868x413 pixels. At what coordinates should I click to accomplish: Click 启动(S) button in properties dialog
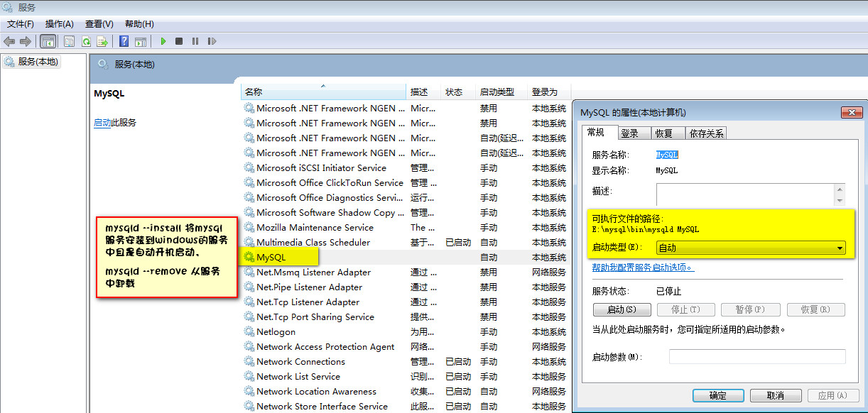[x=622, y=309]
